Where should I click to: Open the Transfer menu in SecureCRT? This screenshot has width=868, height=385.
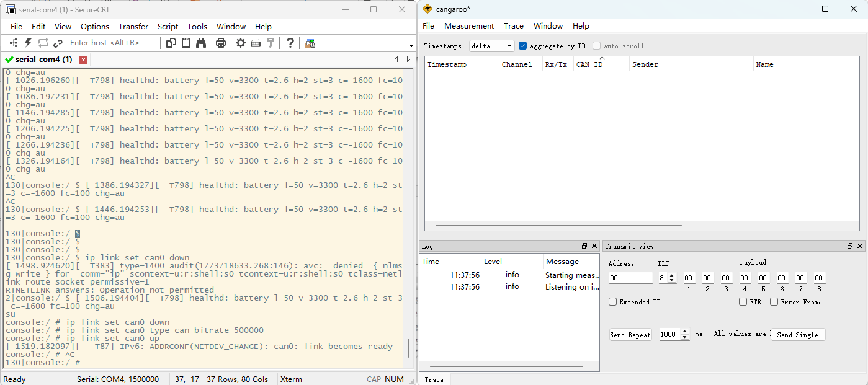pyautogui.click(x=133, y=26)
